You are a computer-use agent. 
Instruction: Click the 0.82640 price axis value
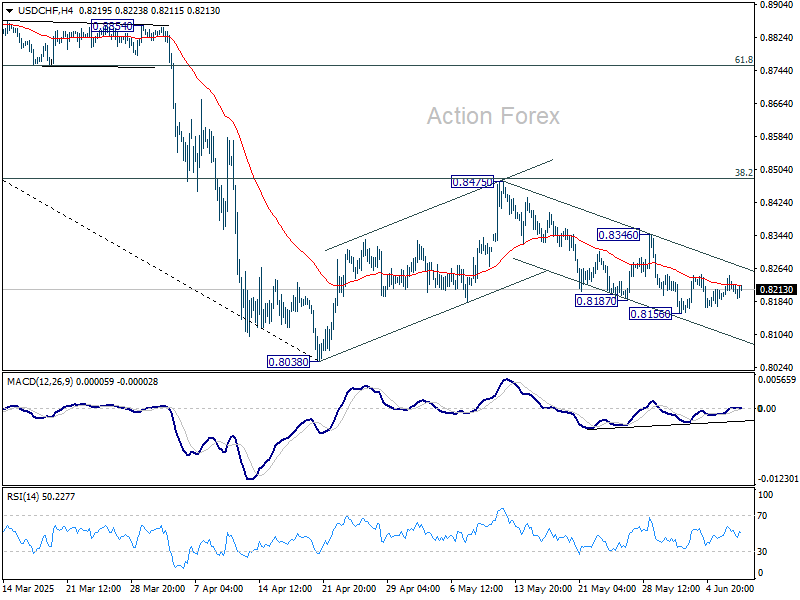coord(777,269)
